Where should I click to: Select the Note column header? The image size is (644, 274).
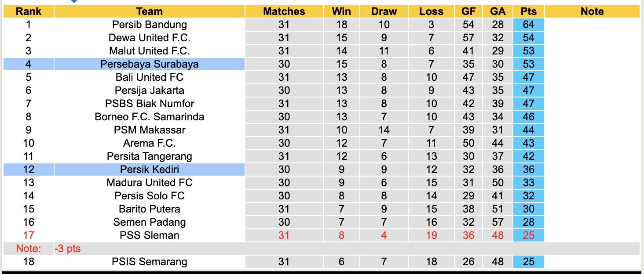[x=592, y=11]
